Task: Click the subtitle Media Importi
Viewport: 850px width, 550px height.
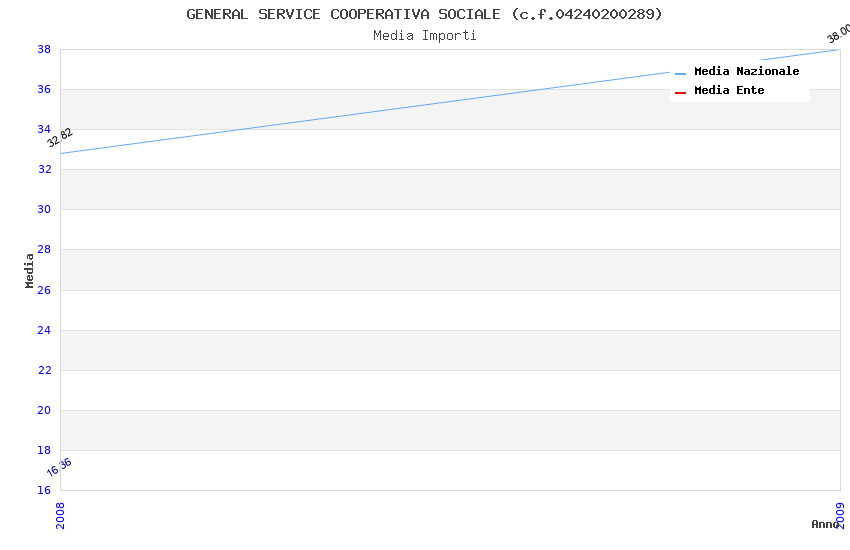Action: coord(424,36)
